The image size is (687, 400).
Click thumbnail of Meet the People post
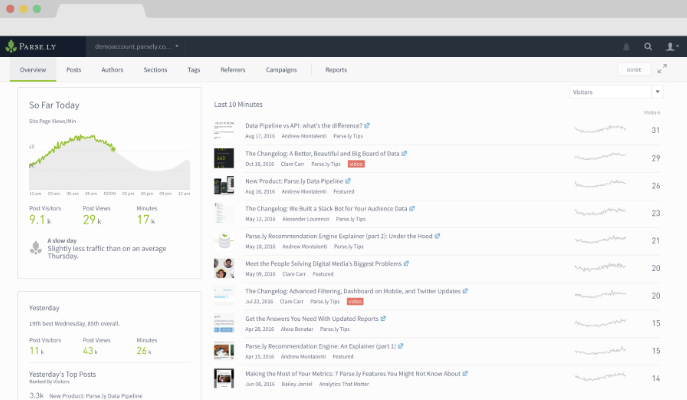point(224,268)
